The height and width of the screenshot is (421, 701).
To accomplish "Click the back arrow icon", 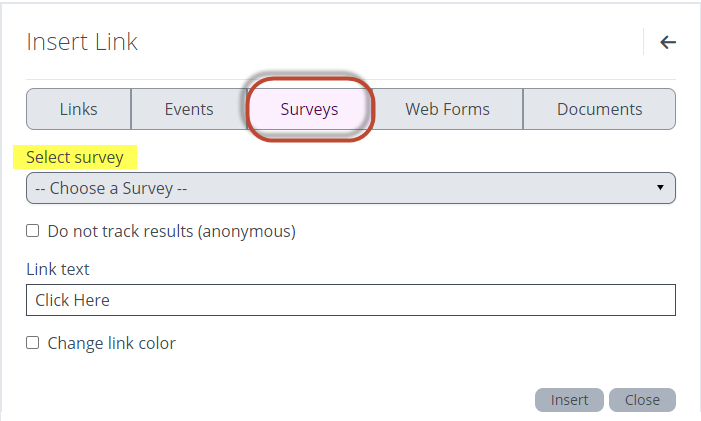I will click(668, 42).
